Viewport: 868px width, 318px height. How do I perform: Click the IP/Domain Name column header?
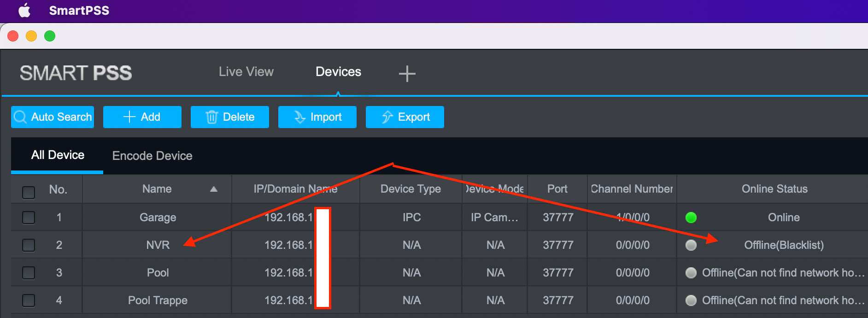(x=295, y=189)
